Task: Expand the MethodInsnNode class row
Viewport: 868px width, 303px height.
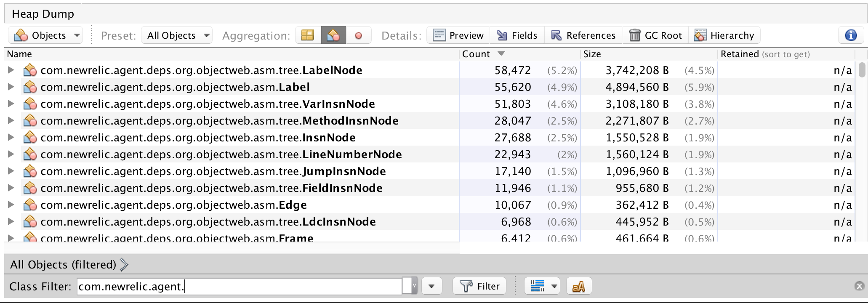Action: (11, 121)
